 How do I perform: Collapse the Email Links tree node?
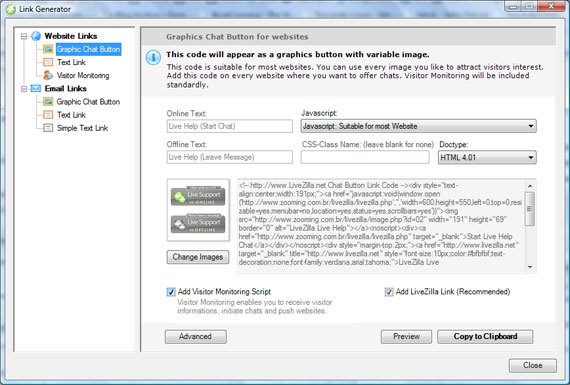[24, 89]
